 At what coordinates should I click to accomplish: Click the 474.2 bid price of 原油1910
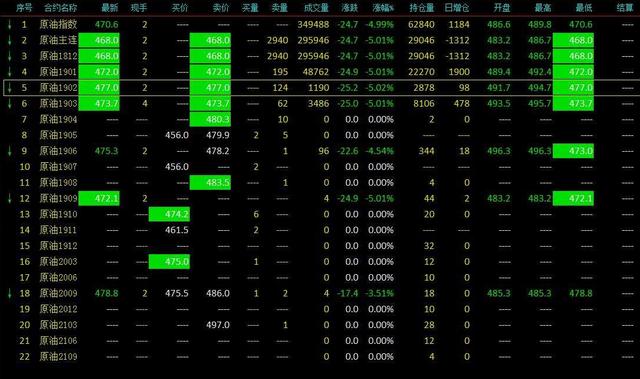[169, 214]
